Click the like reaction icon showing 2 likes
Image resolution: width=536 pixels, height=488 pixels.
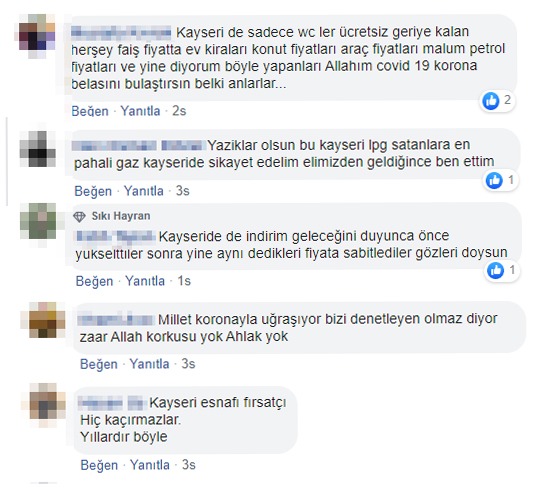491,101
